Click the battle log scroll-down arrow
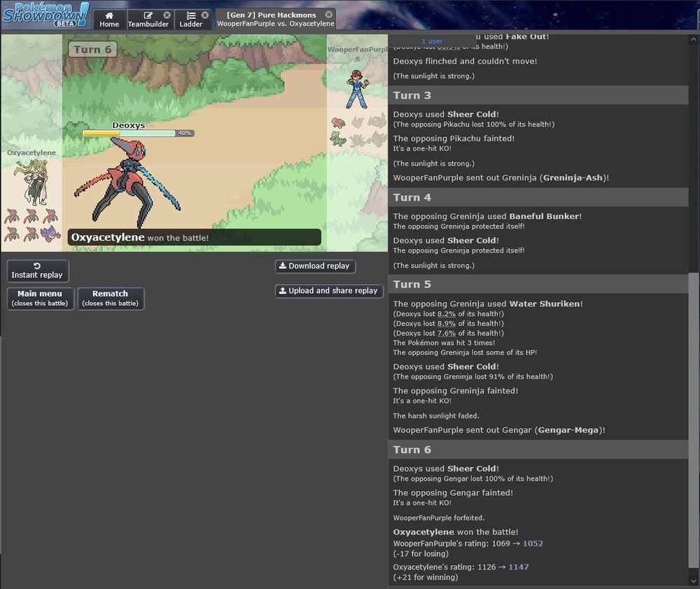The image size is (700, 589). 694,581
